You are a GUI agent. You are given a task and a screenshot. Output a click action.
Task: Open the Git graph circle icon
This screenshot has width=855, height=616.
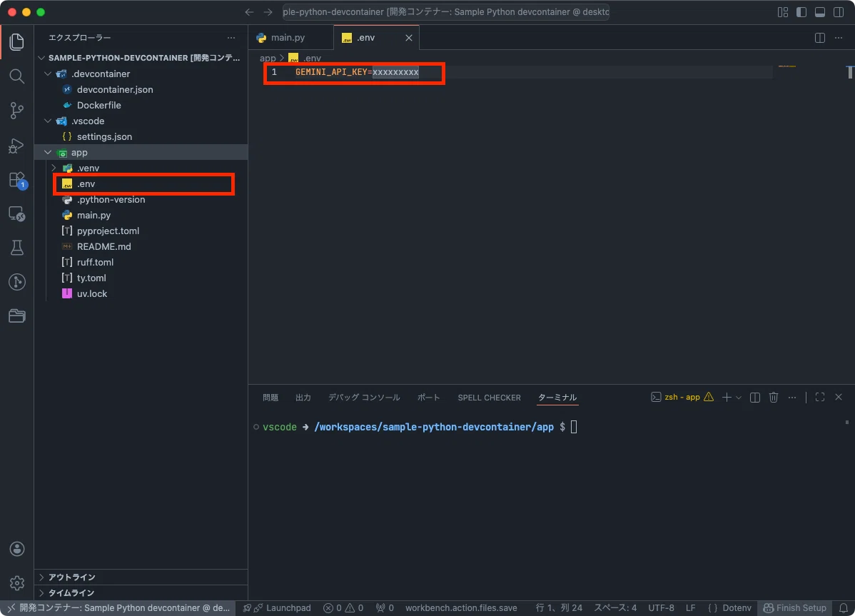[17, 282]
